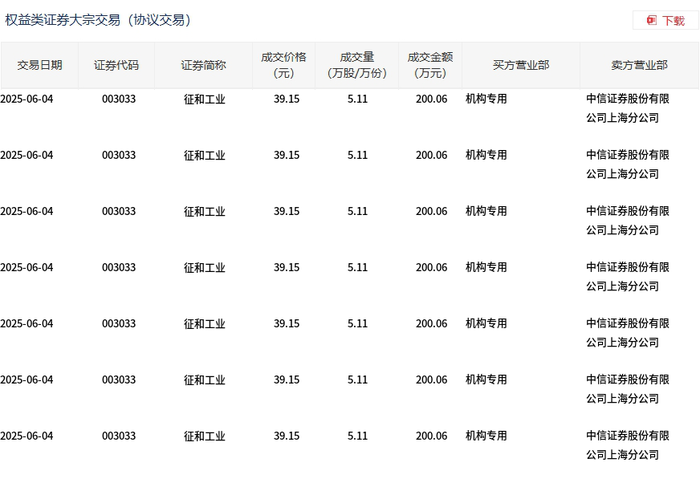Viewport: 700px width, 483px height.
Task: Click the page title 权益类证券大宗交易(协议交易)
Action: coord(98,20)
